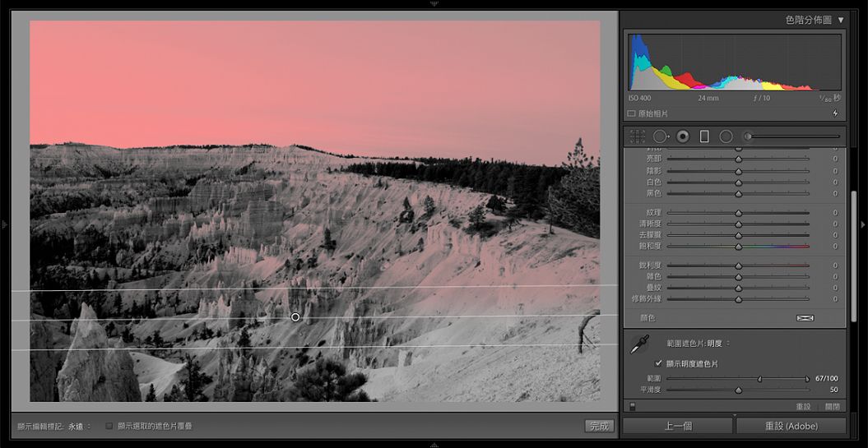
Task: Click the 平滑度 slider handle
Action: (738, 390)
